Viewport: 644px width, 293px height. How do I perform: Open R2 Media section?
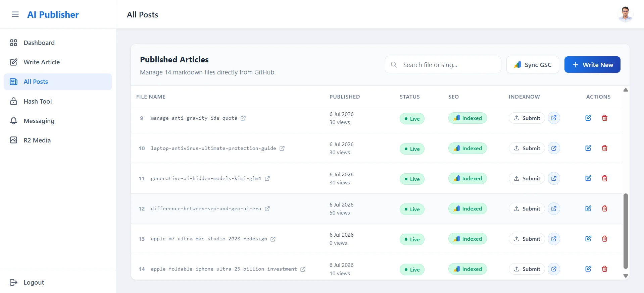(x=58, y=140)
